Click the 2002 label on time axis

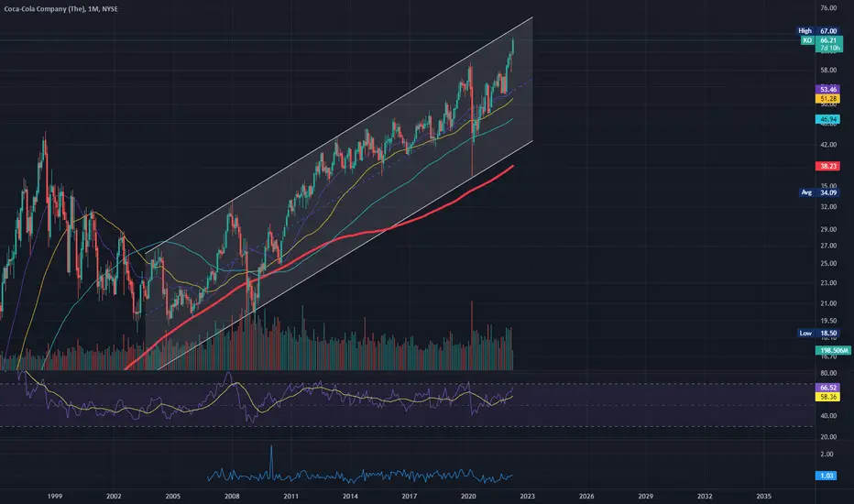pyautogui.click(x=114, y=497)
